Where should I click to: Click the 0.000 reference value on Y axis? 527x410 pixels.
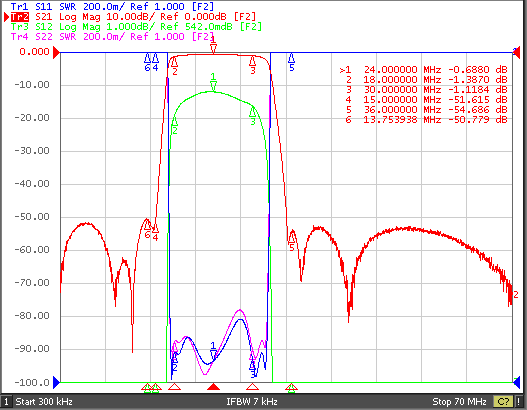point(34,52)
